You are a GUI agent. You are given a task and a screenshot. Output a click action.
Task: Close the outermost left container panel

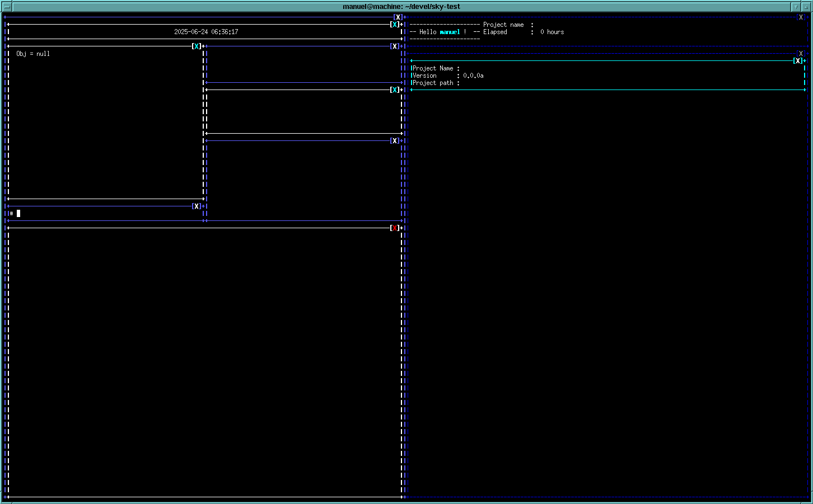click(x=398, y=17)
